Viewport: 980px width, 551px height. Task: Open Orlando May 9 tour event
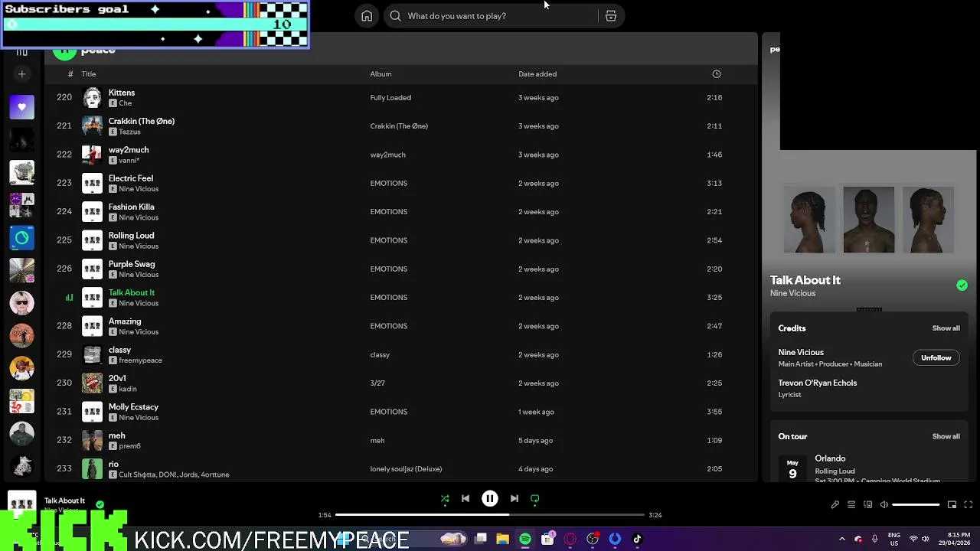[x=868, y=468]
